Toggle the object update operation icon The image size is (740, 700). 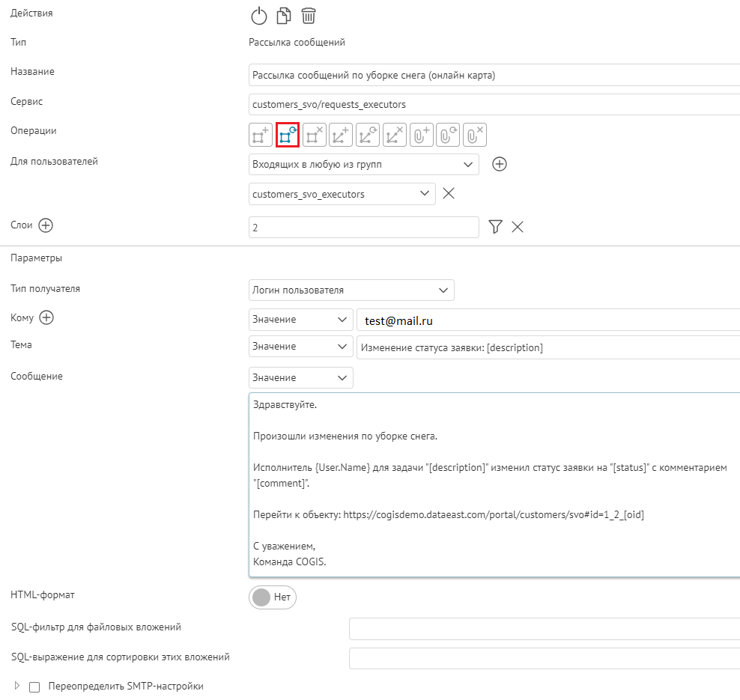click(288, 135)
